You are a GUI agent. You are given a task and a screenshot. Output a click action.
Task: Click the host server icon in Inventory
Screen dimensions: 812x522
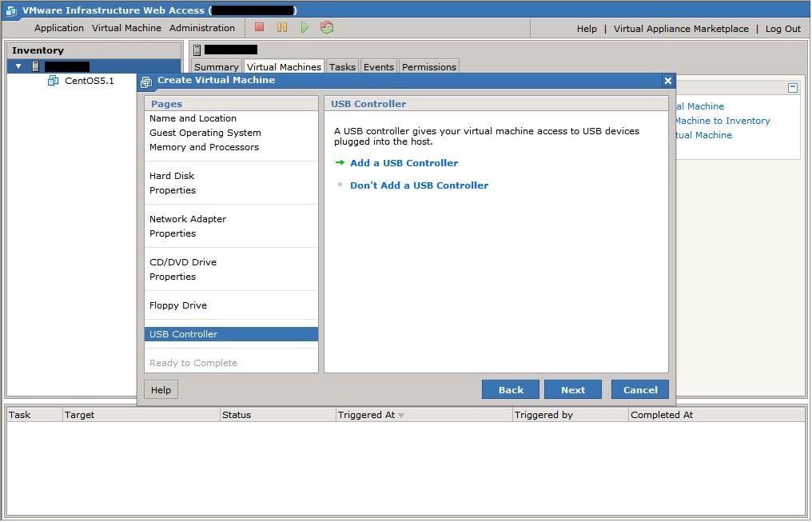(36, 66)
